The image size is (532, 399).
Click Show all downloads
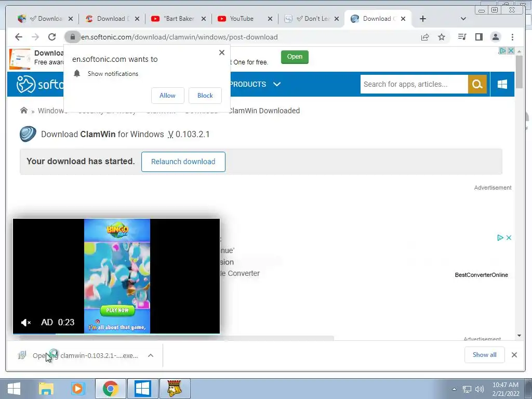485,355
